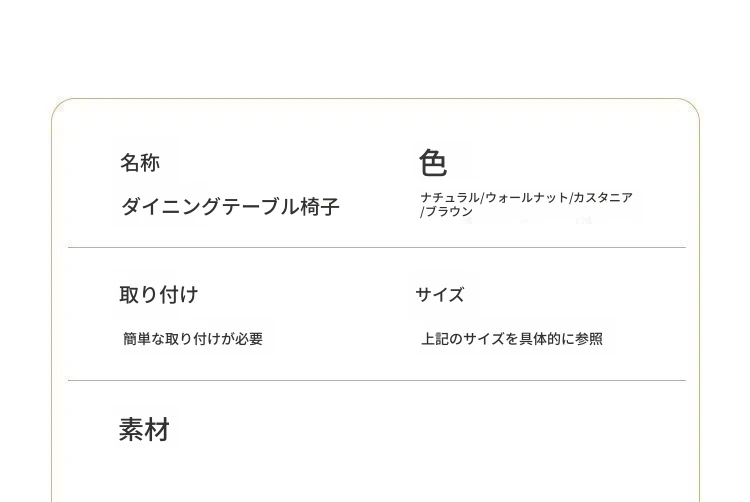Click divider line above the 素材 heading
The image size is (750, 502).
click(x=377, y=380)
